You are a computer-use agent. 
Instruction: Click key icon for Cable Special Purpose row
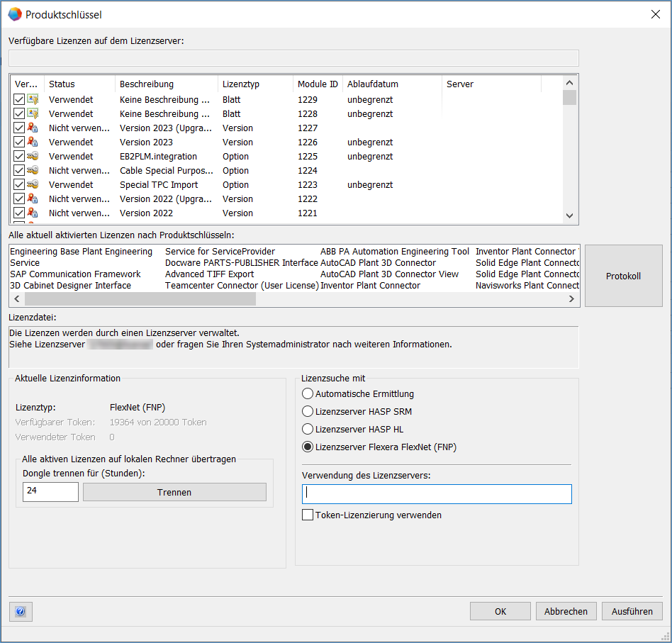point(33,171)
